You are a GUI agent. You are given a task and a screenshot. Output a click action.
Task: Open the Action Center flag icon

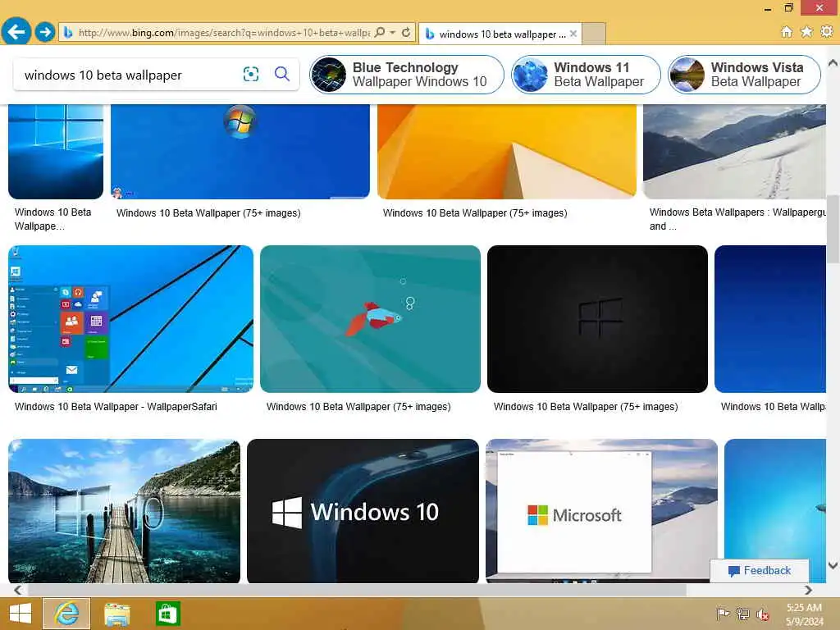pos(723,614)
